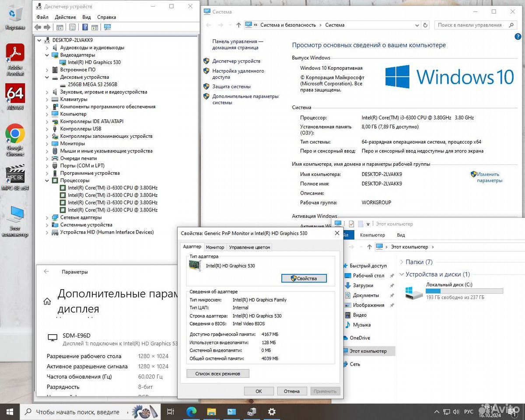Collapse the Видеоадаптеры tree node
Viewport: 525px width, 420px height.
point(47,55)
